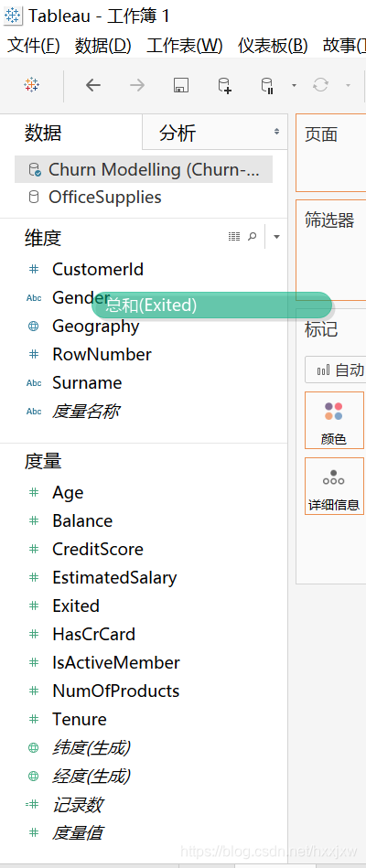Image resolution: width=366 pixels, height=868 pixels.
Task: Click the number icon beside Tenure
Action: click(34, 720)
